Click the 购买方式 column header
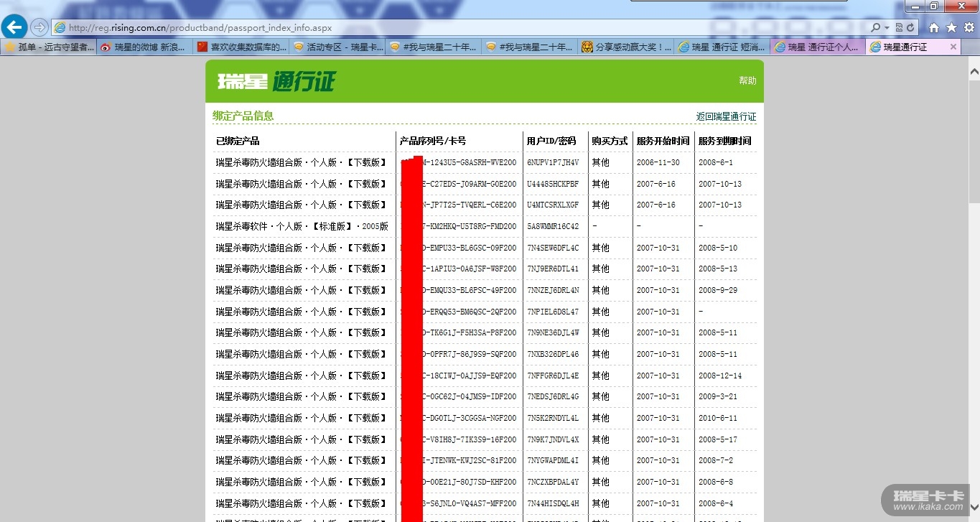Screen dimensions: 980x522 610,141
